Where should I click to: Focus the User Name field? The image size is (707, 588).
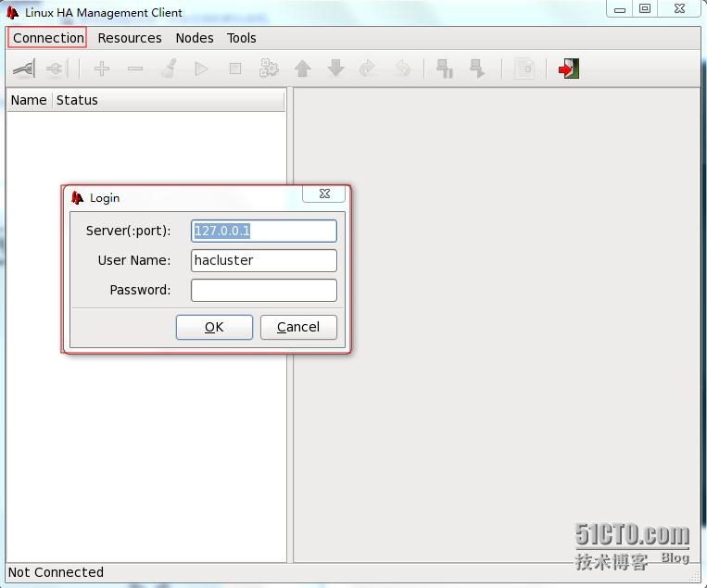tap(264, 260)
